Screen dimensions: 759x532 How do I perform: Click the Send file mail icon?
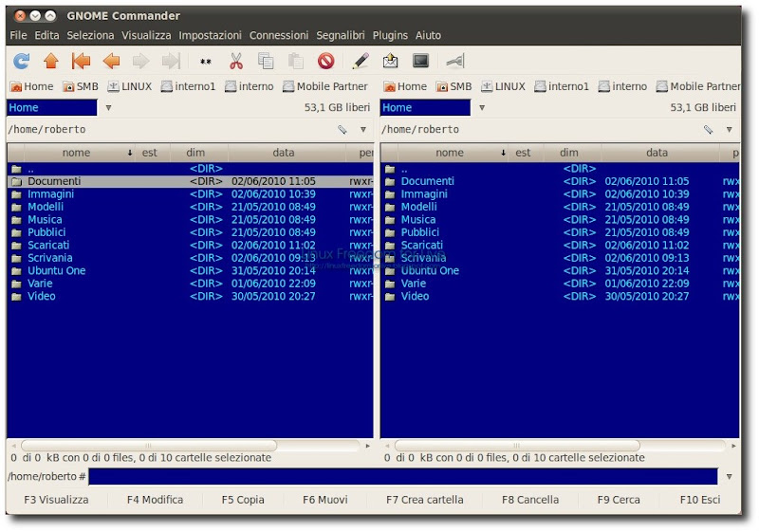[390, 61]
